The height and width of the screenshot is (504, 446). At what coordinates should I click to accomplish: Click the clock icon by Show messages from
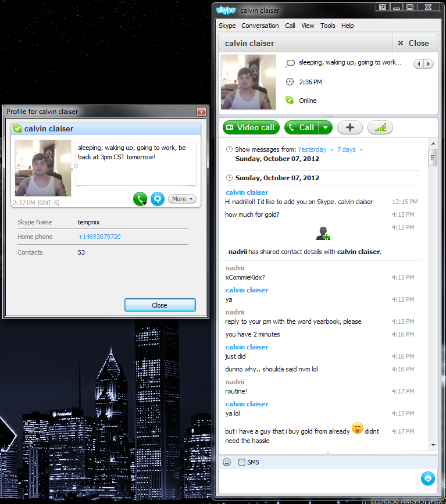[229, 149]
